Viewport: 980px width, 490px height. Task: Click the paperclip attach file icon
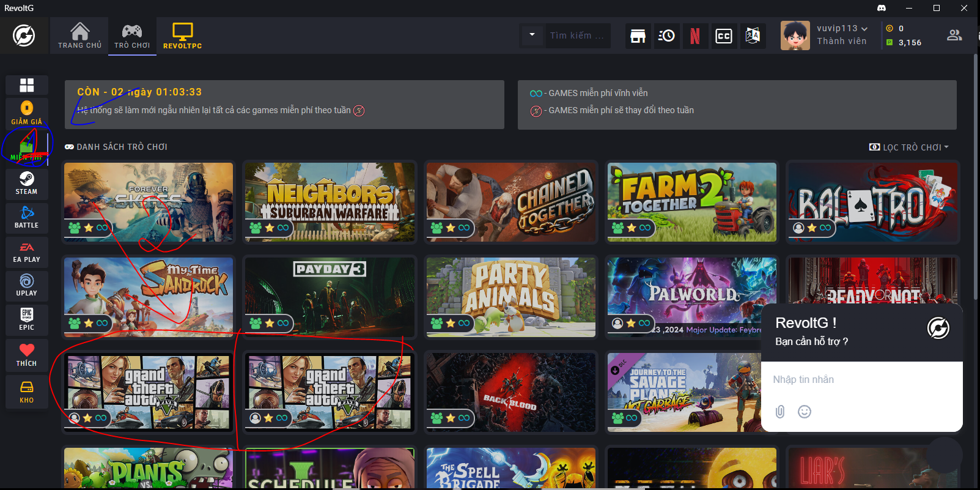[780, 412]
